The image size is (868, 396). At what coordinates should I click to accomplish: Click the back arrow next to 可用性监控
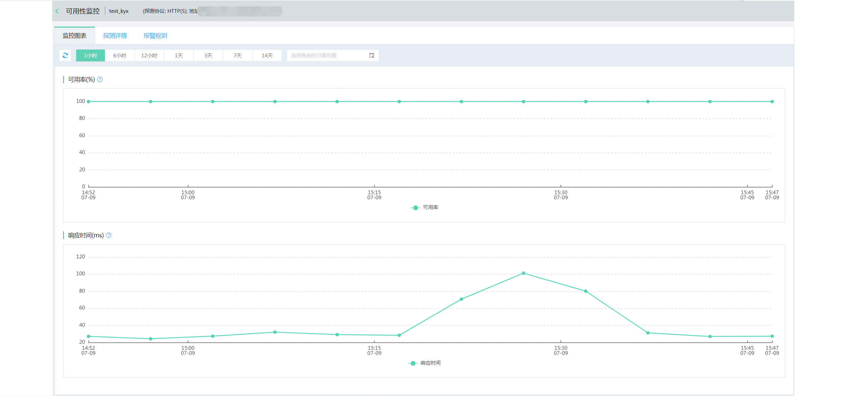point(57,11)
